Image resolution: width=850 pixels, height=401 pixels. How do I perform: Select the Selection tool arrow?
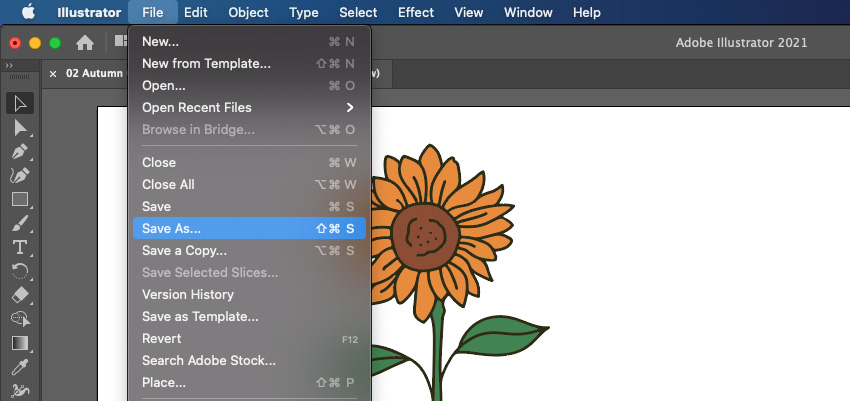pos(20,103)
